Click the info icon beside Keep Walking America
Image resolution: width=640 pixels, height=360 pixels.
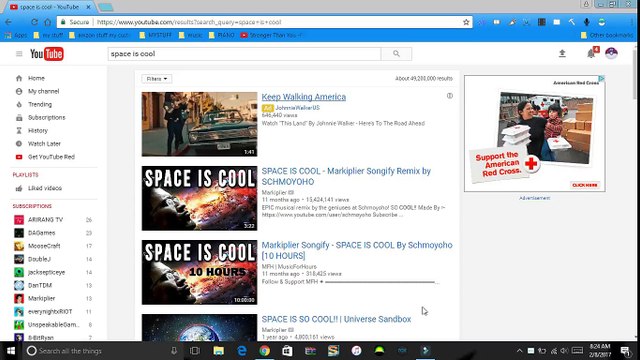coord(449,96)
